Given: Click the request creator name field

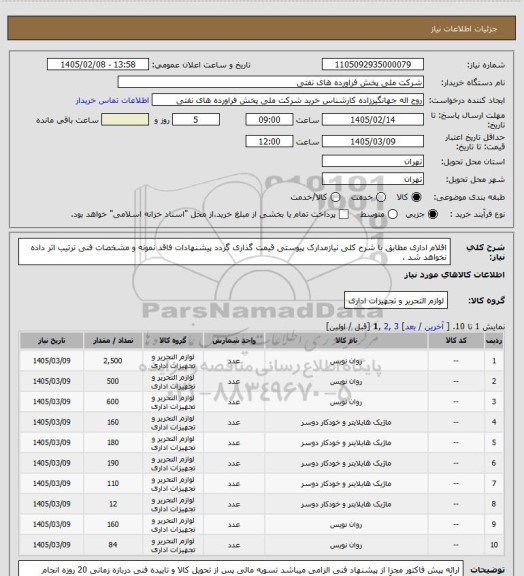Looking at the screenshot, I should tap(288, 100).
